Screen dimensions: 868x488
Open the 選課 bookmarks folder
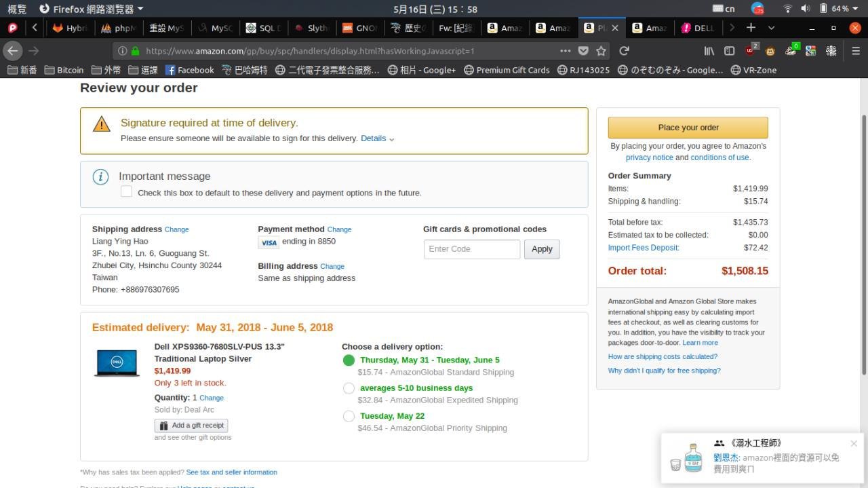[x=142, y=70]
